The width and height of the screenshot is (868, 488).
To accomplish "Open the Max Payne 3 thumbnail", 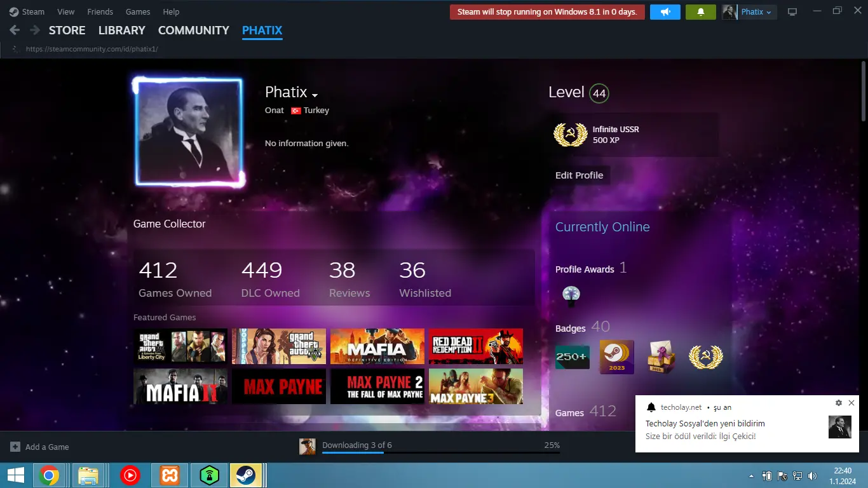I will [x=476, y=386].
